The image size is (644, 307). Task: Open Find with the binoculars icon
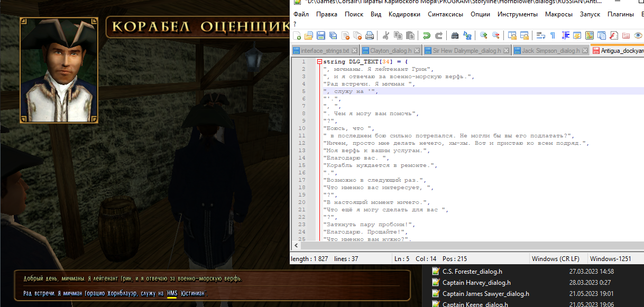[x=455, y=36]
